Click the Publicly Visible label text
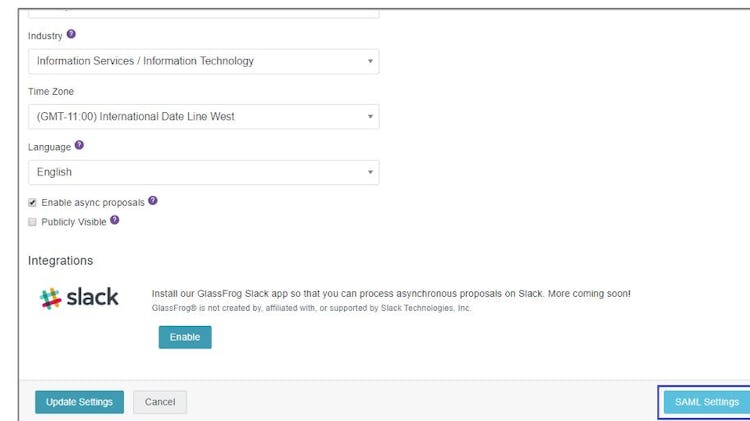Image resolution: width=750 pixels, height=421 pixels. pos(74,222)
